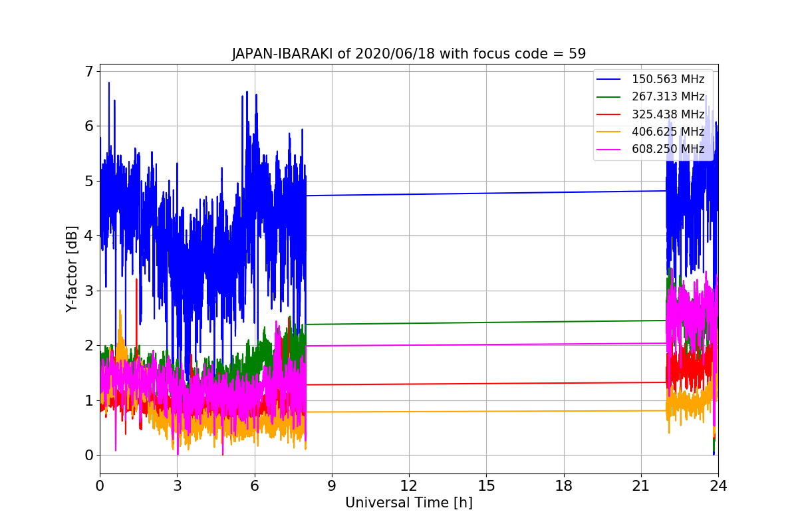Select the 608.250 MHz legend label
Screen dimensions: 798x532
668,149
